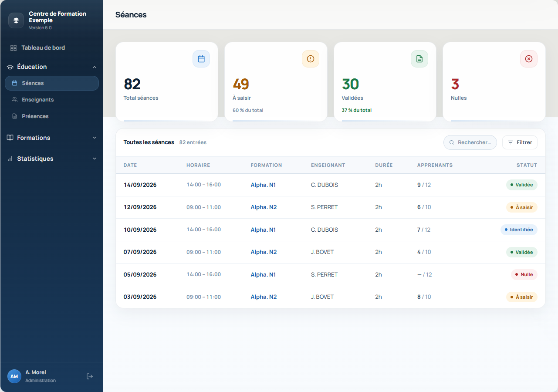Screen dimensions: 558x392
Task: Click the stacked-layers app logo icon
Action: click(x=16, y=20)
